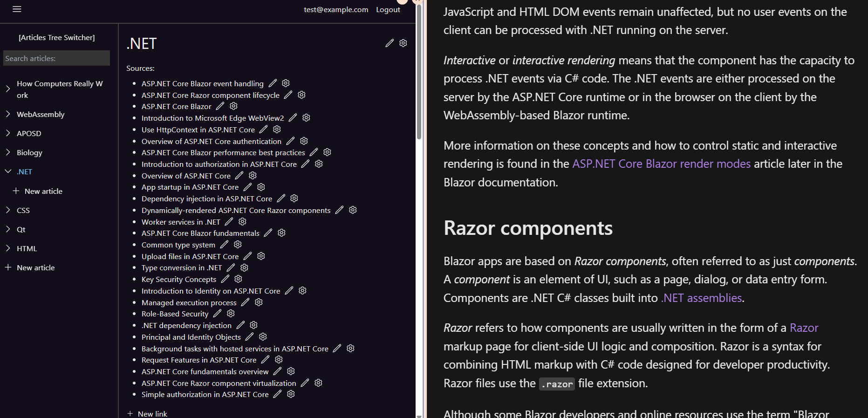Open '.NET assemblies' link

tap(701, 298)
